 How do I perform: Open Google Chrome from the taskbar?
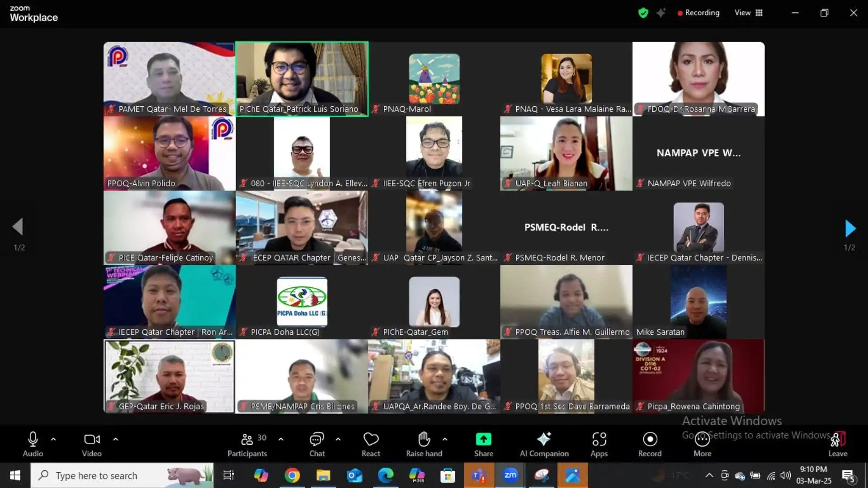coord(292,475)
